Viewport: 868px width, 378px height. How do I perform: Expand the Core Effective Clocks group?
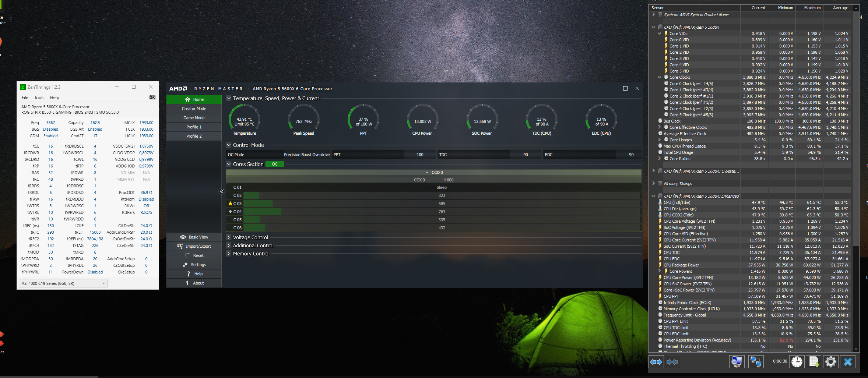pos(660,127)
